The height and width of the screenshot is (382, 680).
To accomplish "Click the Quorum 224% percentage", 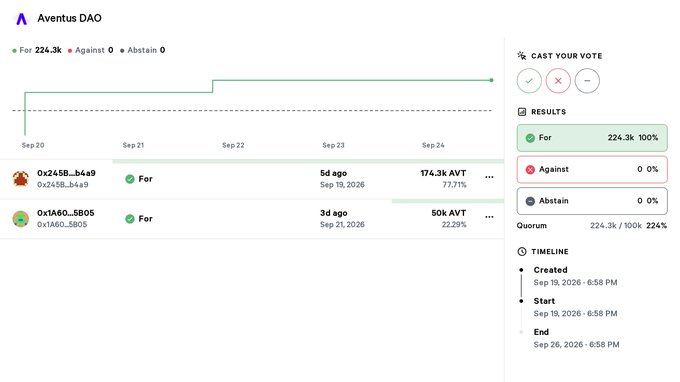I will click(657, 225).
